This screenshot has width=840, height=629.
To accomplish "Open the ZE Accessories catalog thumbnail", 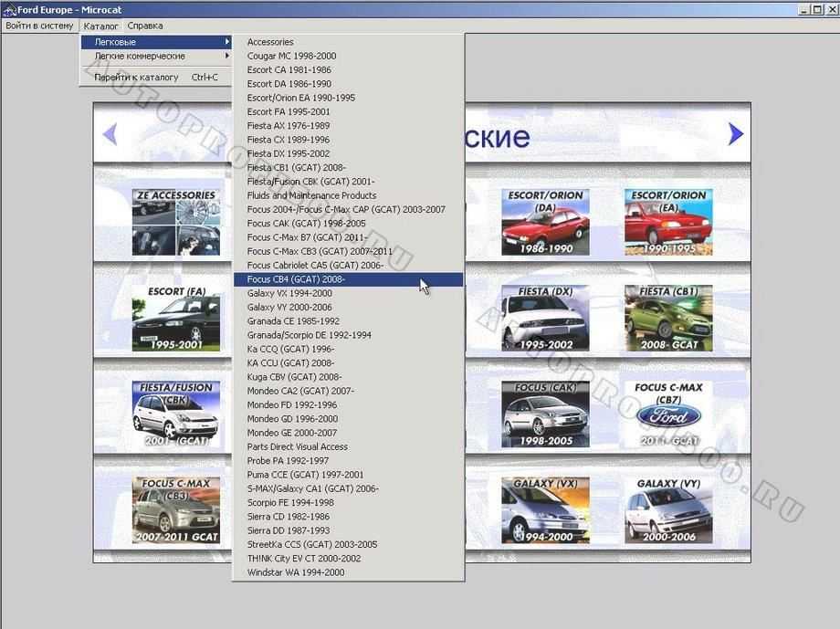I will coord(175,222).
